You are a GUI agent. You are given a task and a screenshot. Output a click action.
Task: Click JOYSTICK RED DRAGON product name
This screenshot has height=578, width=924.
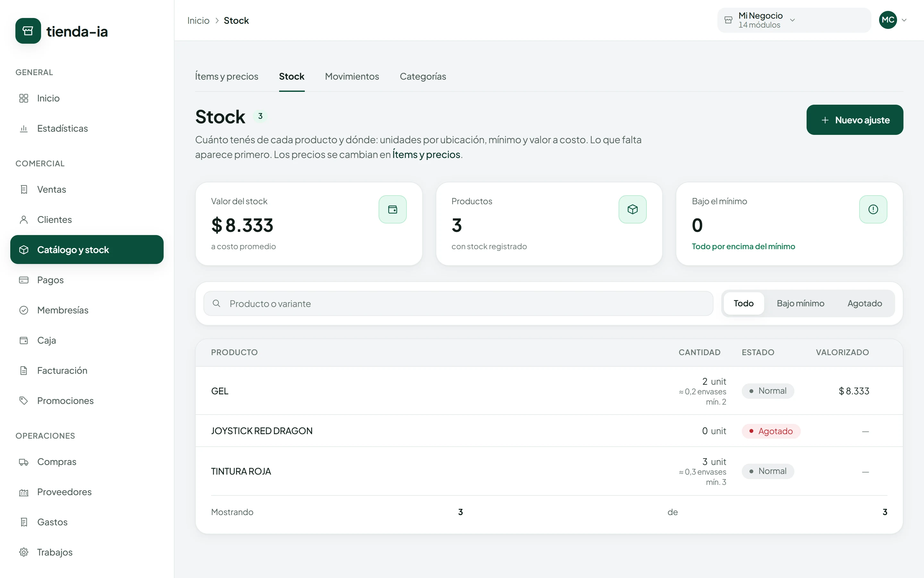tap(262, 431)
